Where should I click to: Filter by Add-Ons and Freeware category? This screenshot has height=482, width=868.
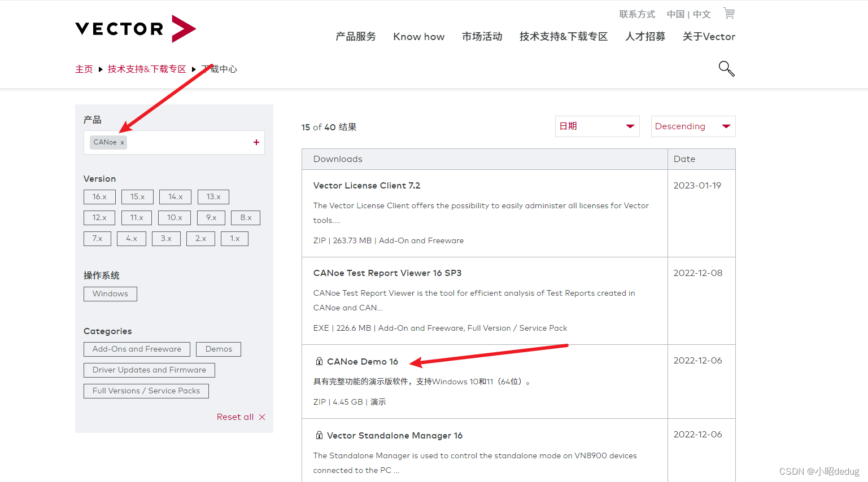(x=137, y=349)
